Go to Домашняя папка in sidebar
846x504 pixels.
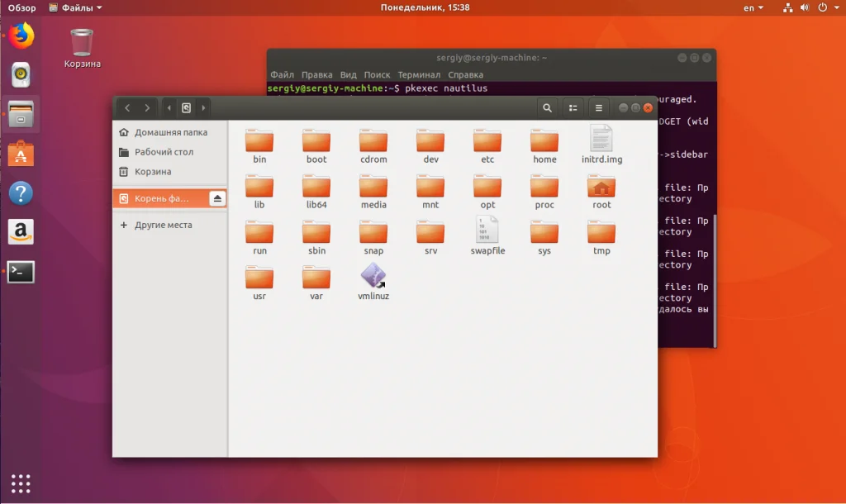point(170,132)
